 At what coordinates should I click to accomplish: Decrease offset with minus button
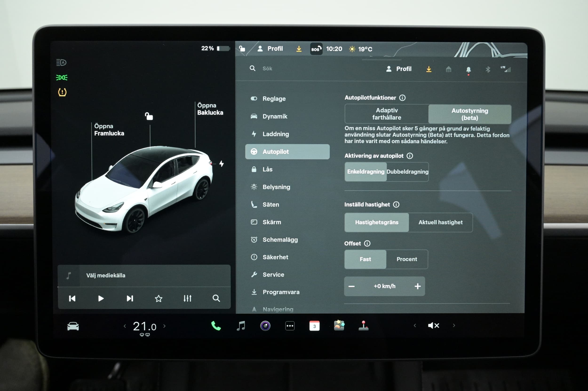[x=351, y=286]
